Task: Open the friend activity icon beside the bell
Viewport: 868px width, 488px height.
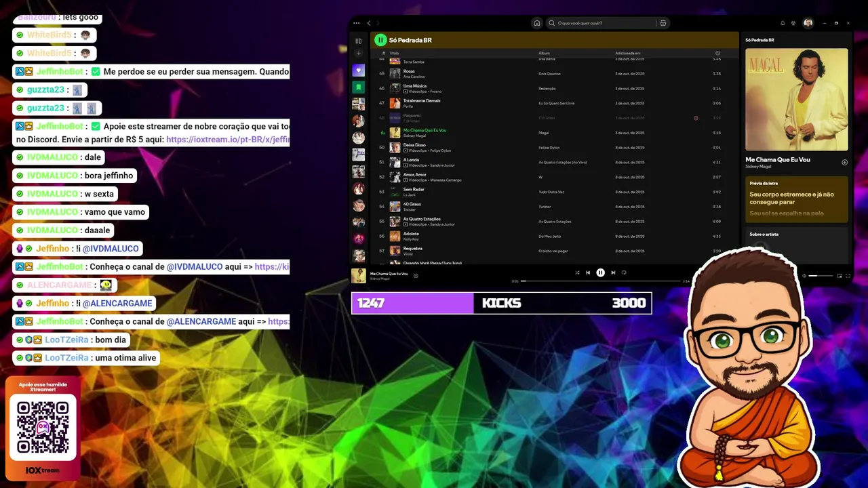Action: click(793, 23)
